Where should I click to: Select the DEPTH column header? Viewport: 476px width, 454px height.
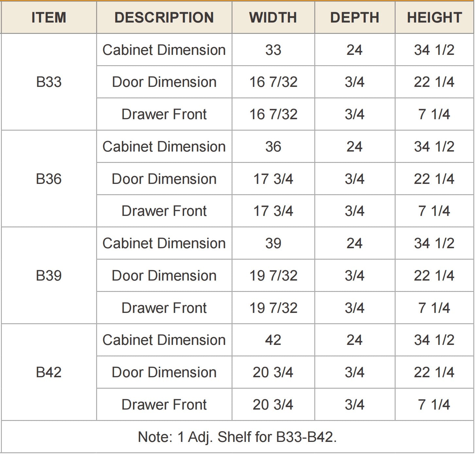click(355, 18)
